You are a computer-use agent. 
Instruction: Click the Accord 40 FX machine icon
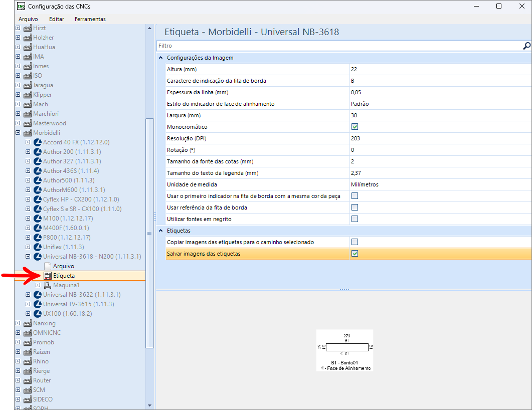tap(37, 142)
